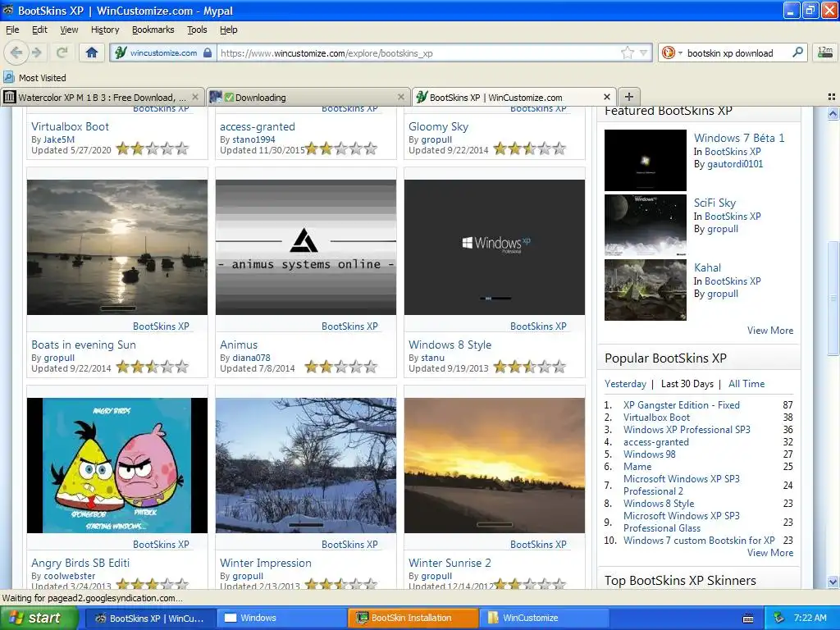Viewport: 840px width, 630px height.
Task: Close the Downloading tab
Action: point(400,97)
